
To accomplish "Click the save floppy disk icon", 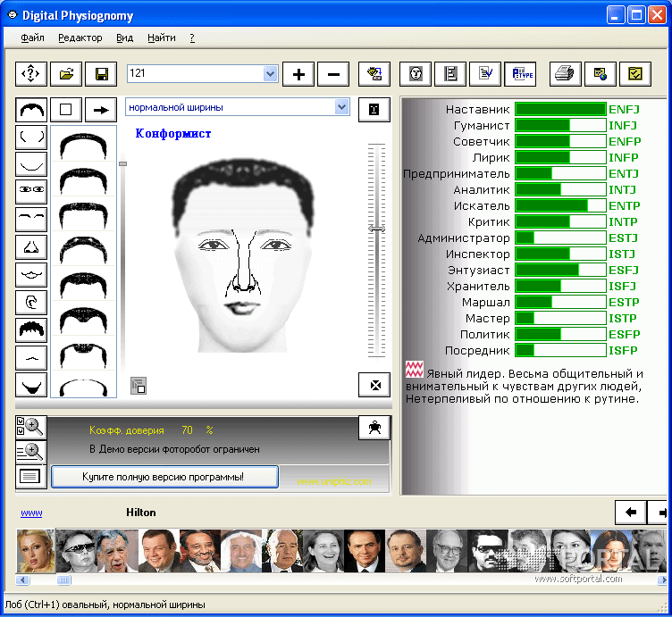I will coord(101,74).
